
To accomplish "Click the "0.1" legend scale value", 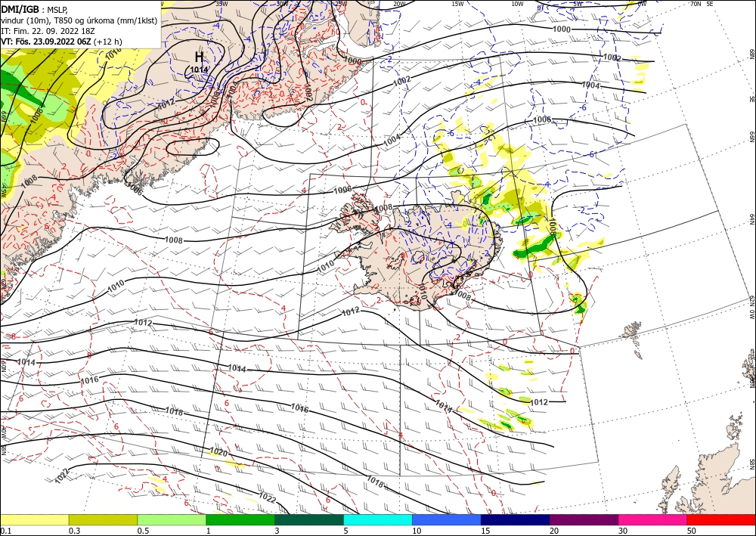I will 5,531.
